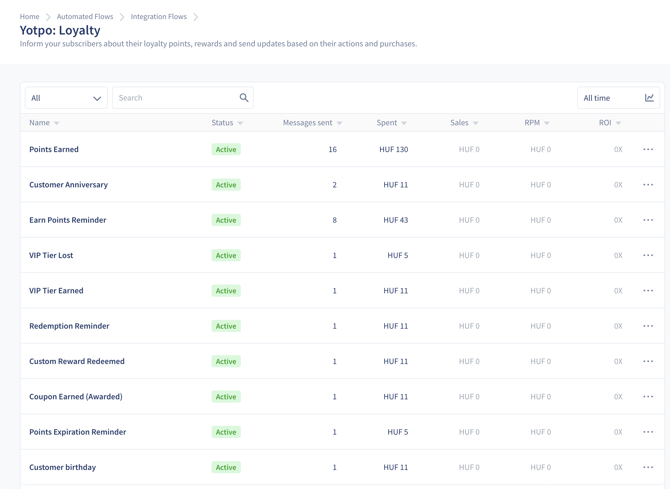The width and height of the screenshot is (670, 489).
Task: Sort by Messages sent column
Action: (312, 123)
